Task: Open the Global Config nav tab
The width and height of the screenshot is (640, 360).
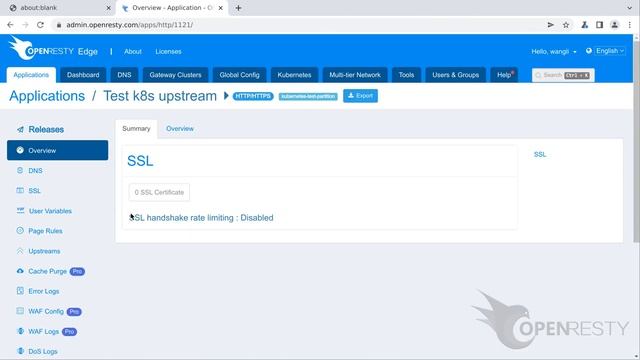Action: point(240,75)
